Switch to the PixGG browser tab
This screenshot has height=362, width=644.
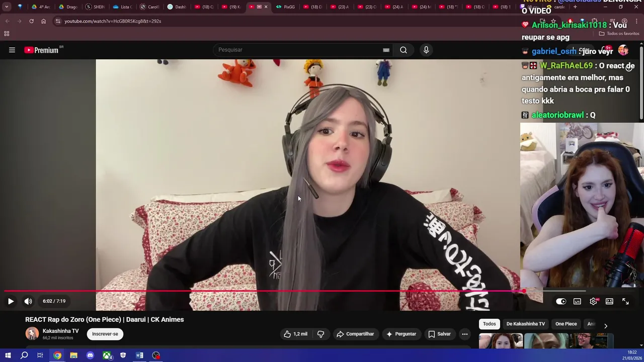[285, 7]
